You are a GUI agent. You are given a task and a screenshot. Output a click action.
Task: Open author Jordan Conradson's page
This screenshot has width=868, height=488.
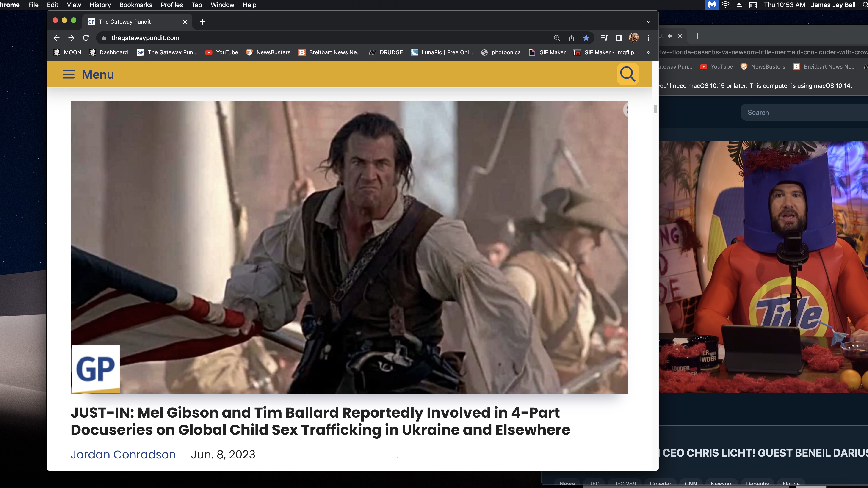123,454
